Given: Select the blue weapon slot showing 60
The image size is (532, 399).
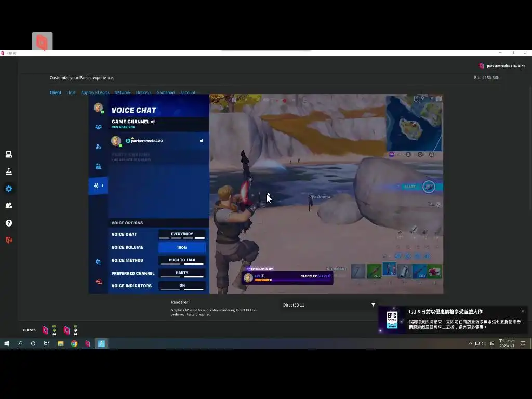Looking at the screenshot, I should [419, 271].
